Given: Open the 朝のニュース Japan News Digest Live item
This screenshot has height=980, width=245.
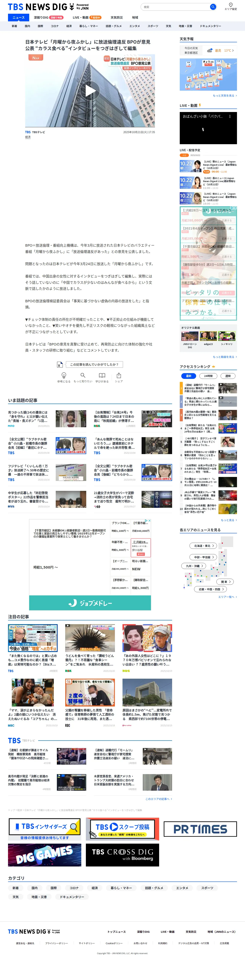Looking at the screenshot, I should click(208, 166).
